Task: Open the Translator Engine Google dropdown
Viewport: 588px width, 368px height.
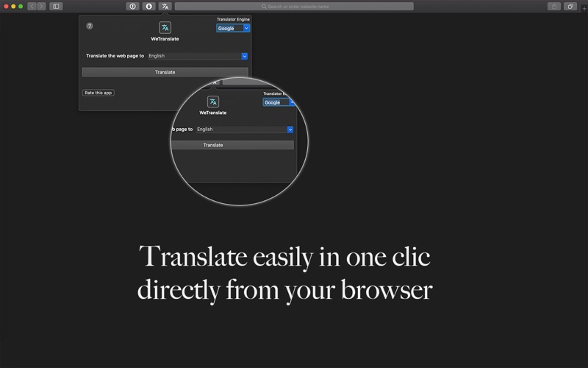Action: tap(233, 28)
